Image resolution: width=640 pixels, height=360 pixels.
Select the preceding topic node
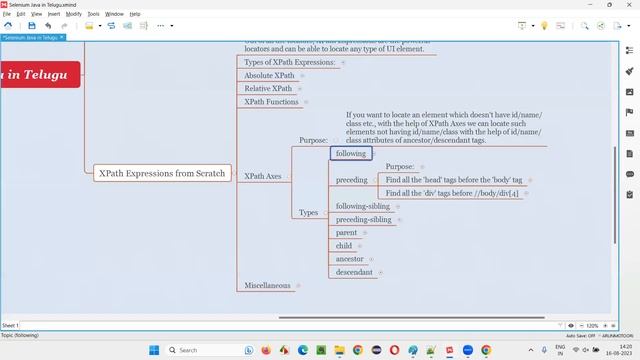(x=352, y=180)
